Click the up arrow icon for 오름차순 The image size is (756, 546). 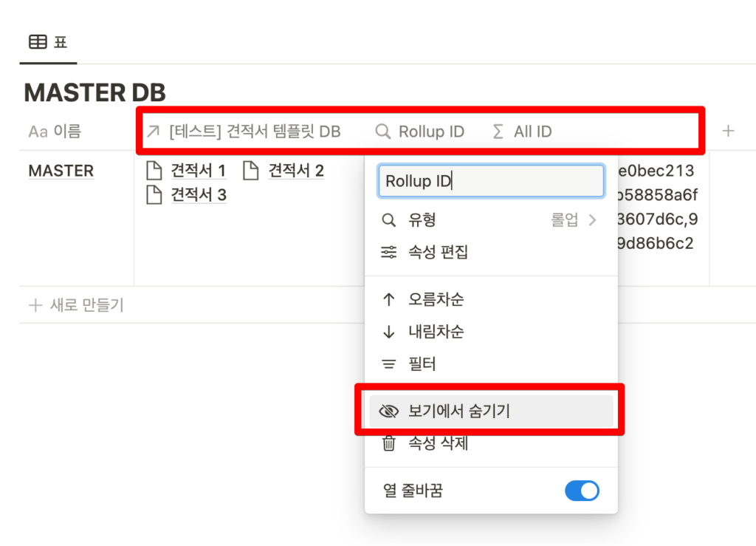(388, 300)
